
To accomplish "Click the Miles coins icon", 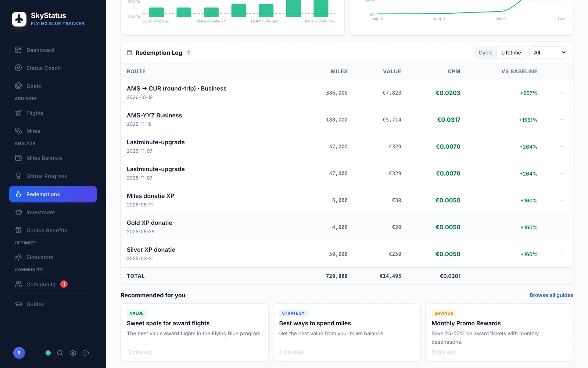I will (x=18, y=131).
